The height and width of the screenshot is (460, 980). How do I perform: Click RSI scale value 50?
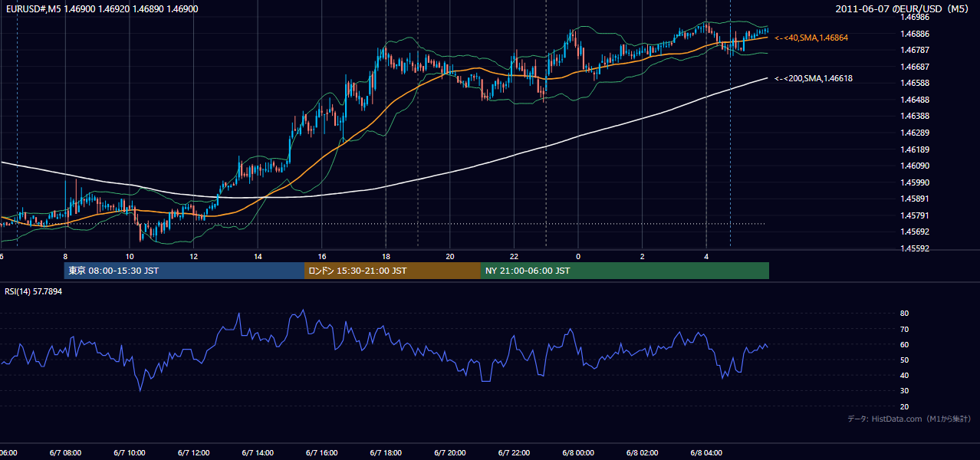(x=904, y=360)
